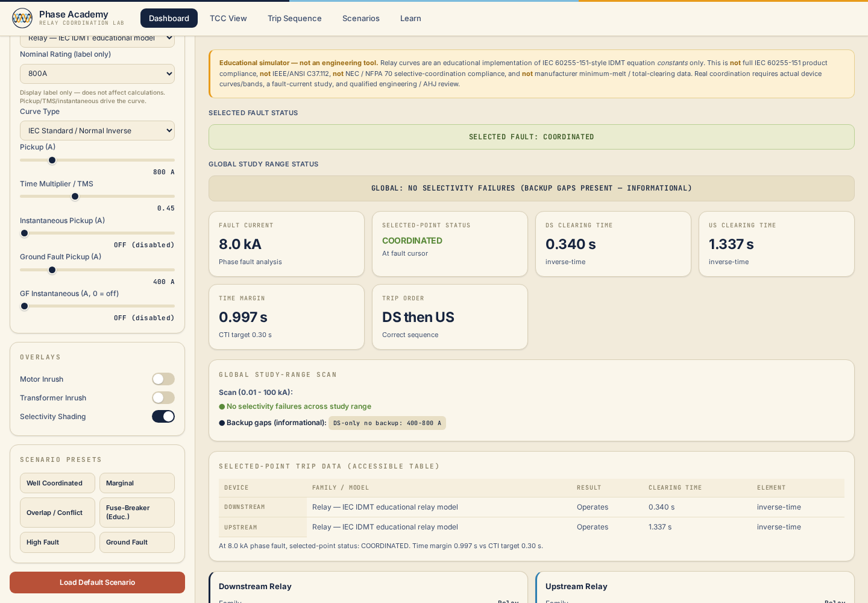The width and height of the screenshot is (868, 603).
Task: Click Load Default Scenario button
Action: tap(97, 582)
